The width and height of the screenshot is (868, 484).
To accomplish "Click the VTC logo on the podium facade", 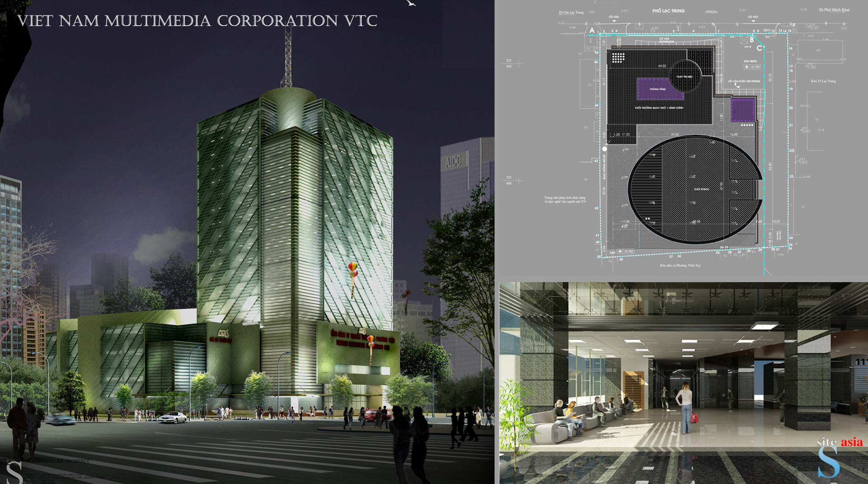I will pos(223,333).
